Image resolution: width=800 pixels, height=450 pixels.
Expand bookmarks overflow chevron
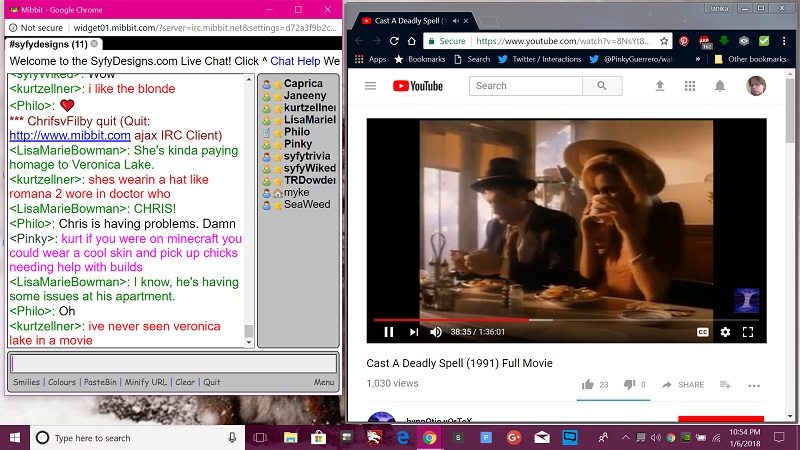pos(697,59)
